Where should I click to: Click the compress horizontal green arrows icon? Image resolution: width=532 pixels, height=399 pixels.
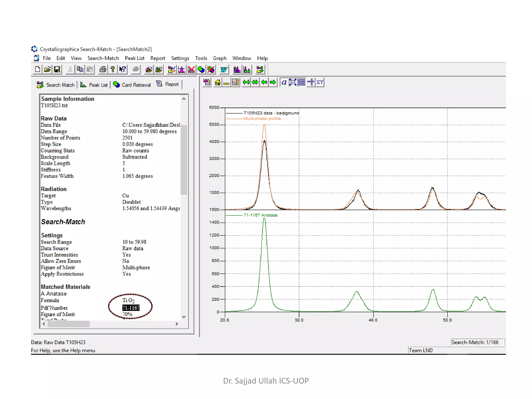pos(246,82)
